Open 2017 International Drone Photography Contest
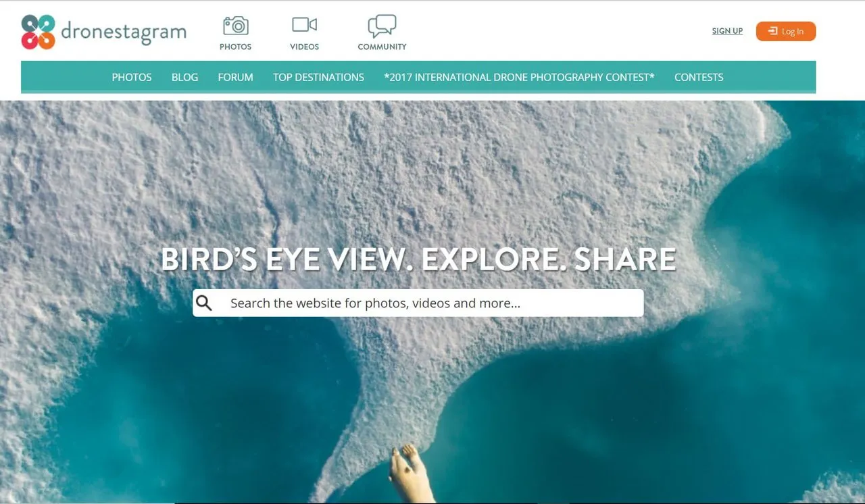The height and width of the screenshot is (504, 865). pyautogui.click(x=519, y=77)
